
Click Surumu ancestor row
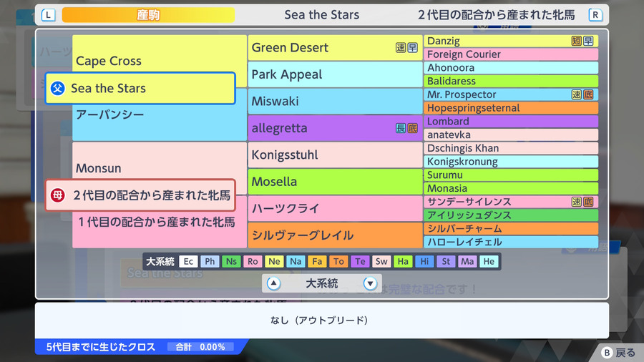[510, 175]
